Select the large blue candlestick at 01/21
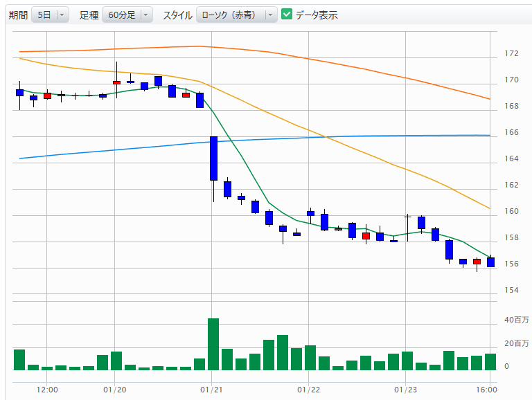This screenshot has width=532, height=400. click(213, 158)
